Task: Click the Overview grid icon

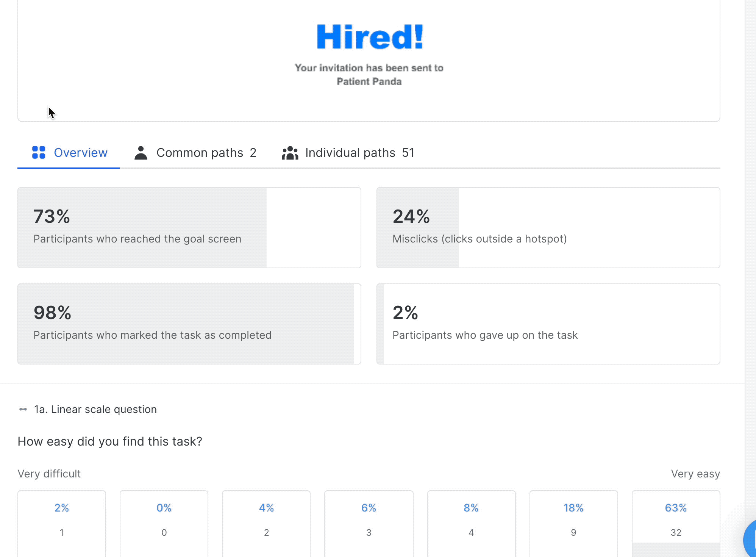Action: click(x=39, y=153)
